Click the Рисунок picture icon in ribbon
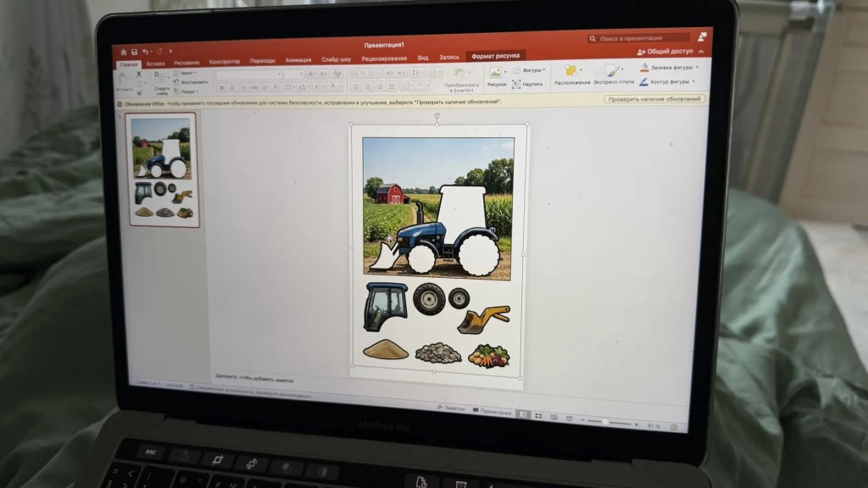Viewport: 868px width, 488px height. (x=497, y=73)
